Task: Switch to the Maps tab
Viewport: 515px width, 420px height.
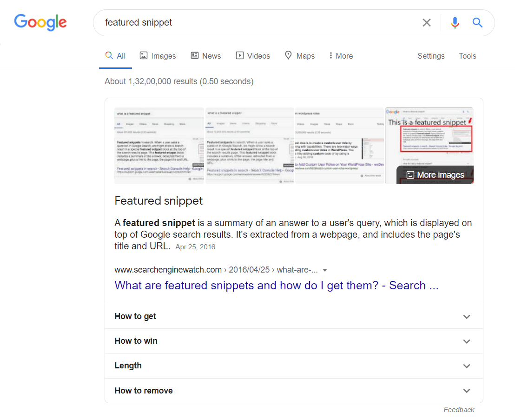Action: click(299, 56)
